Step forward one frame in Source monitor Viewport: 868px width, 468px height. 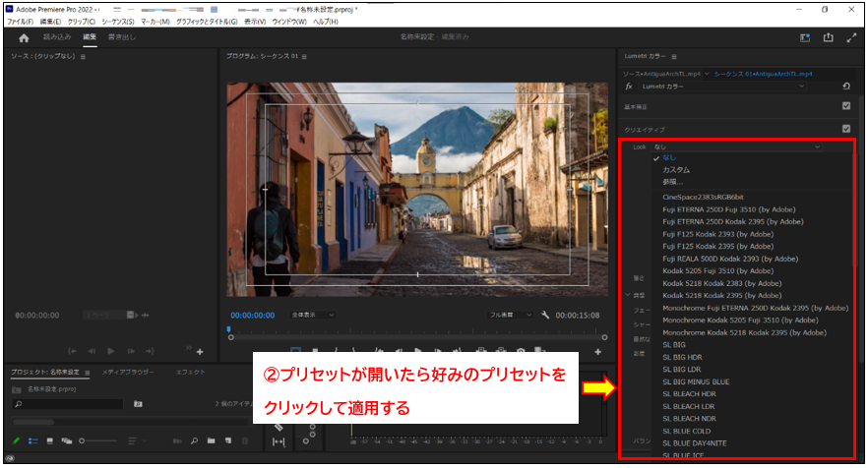(x=131, y=351)
